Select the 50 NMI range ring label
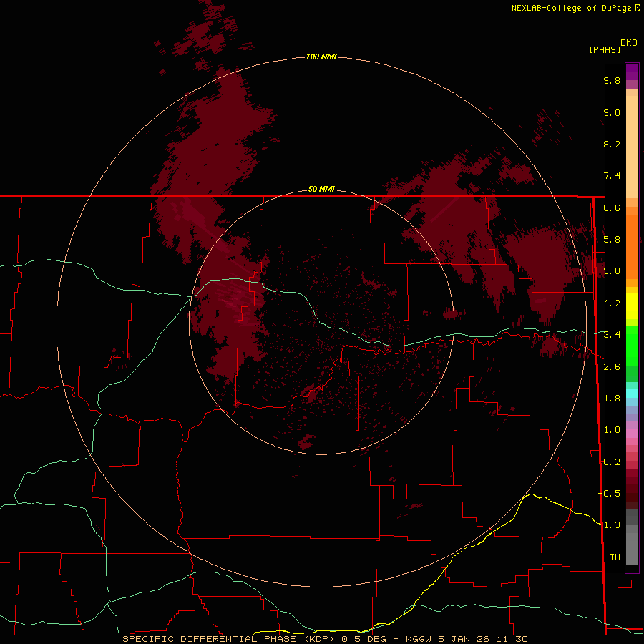The width and height of the screenshot is (644, 644). click(x=321, y=189)
